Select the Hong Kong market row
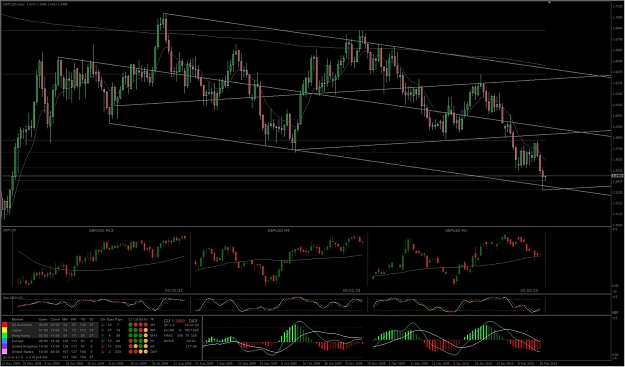The width and height of the screenshot is (625, 367). pos(54,336)
